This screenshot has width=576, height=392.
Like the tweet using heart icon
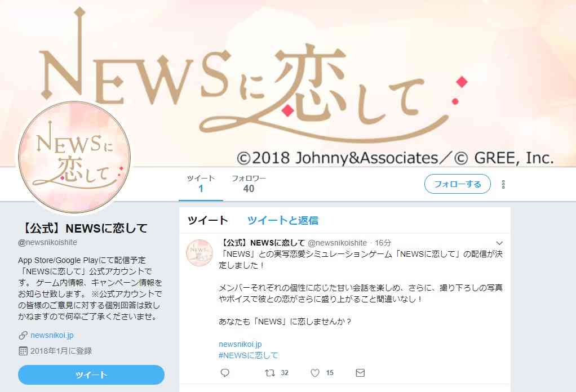click(x=315, y=373)
